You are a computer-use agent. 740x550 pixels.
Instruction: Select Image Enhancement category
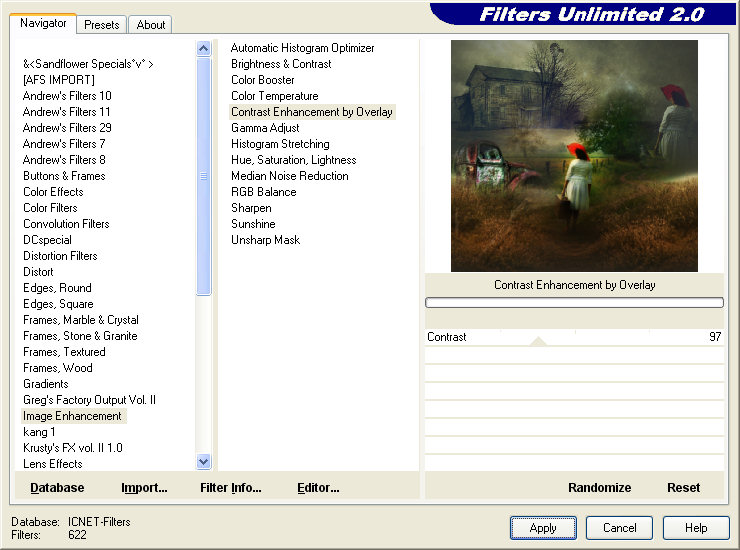coord(74,416)
